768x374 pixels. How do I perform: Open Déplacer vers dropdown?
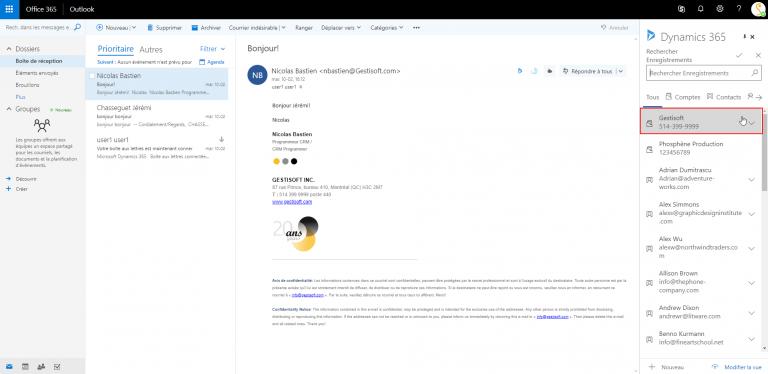[x=359, y=28]
